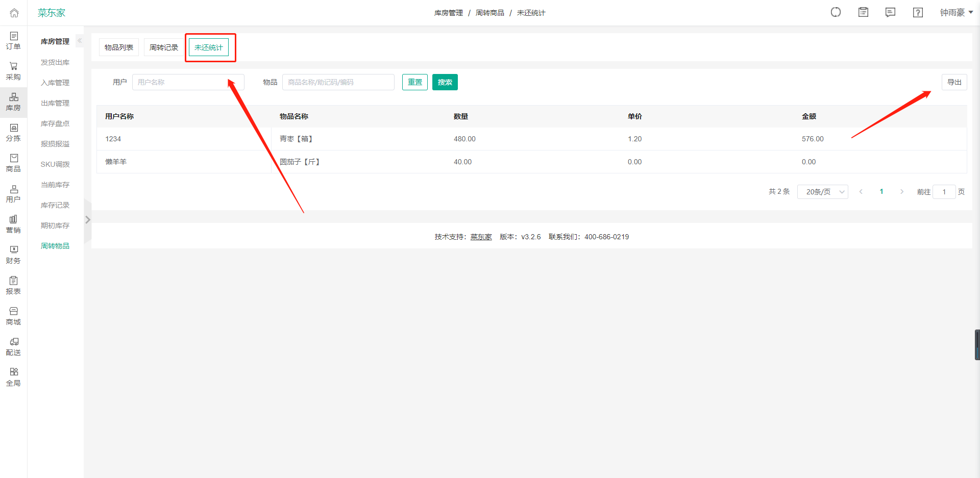Open the 订单 module in the sidebar
Viewport: 980px width, 478px height.
pyautogui.click(x=13, y=41)
